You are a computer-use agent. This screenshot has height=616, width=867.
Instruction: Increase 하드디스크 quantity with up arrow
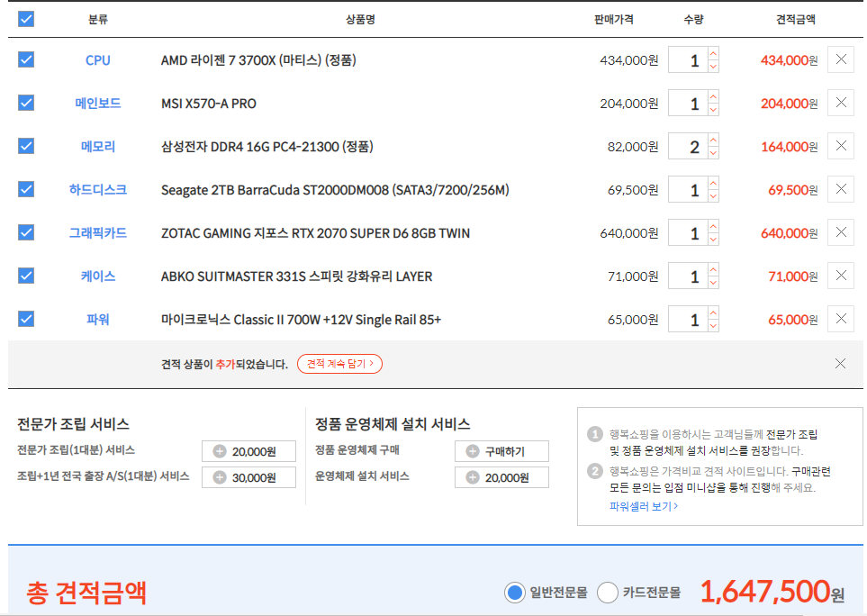(713, 183)
